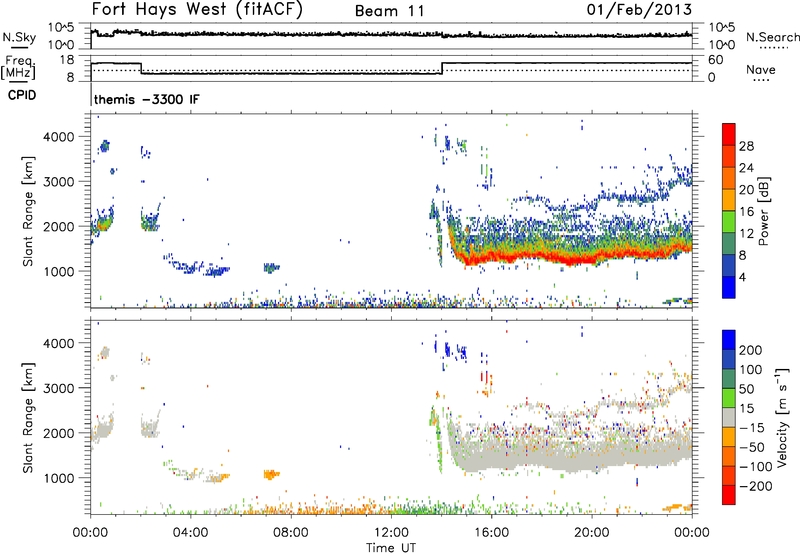Click the 'Power [dB]' colorbar title

[x=763, y=211]
